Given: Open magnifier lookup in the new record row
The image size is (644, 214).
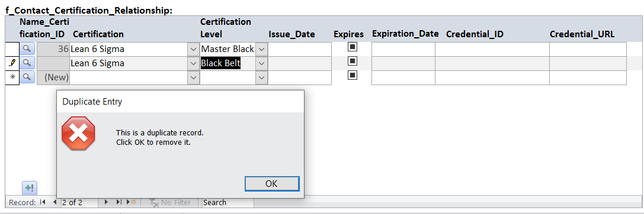Looking at the screenshot, I should click(27, 77).
